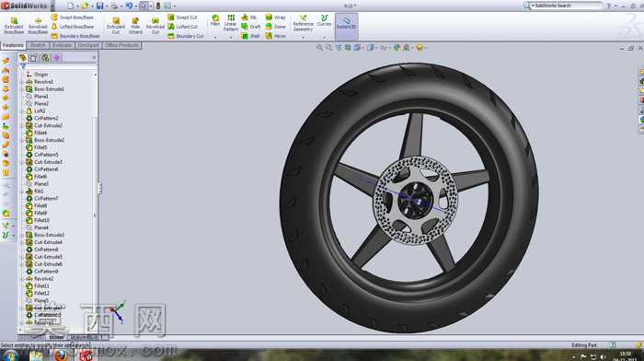This screenshot has width=644, height=361.
Task: Open Reference Geometry in ribbon
Action: coord(303,23)
